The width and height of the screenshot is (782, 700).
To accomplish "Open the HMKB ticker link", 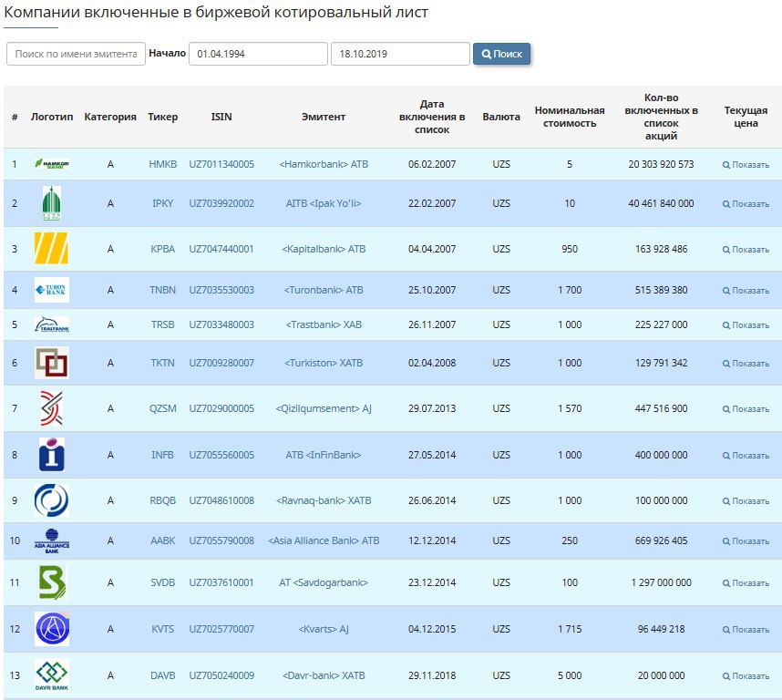I will (x=162, y=164).
